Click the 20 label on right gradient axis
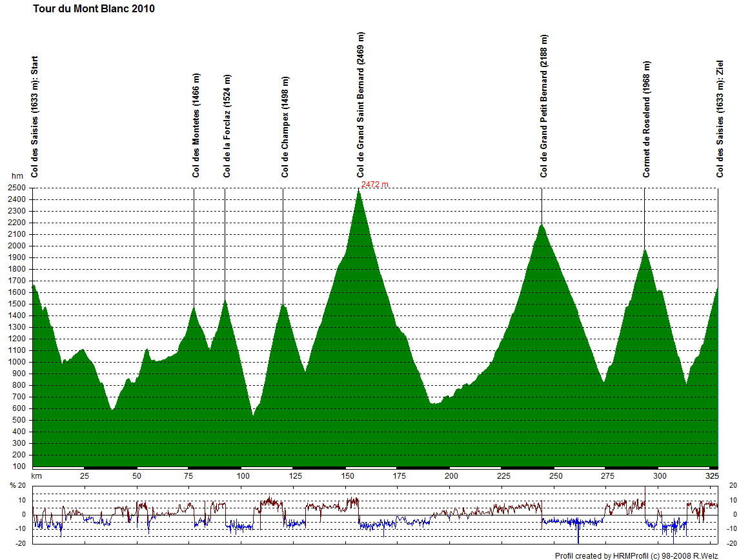Screen dimensions: 750x560 coord(733,485)
